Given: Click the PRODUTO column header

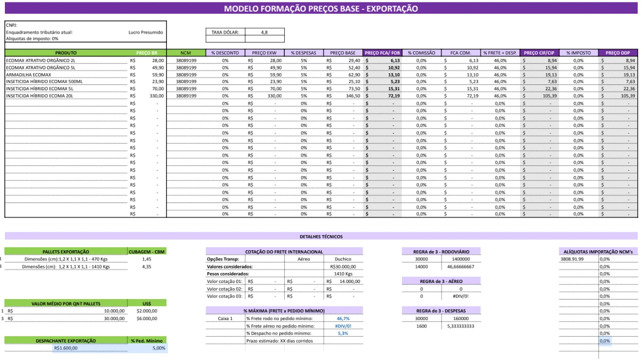Looking at the screenshot, I should 66,53.
